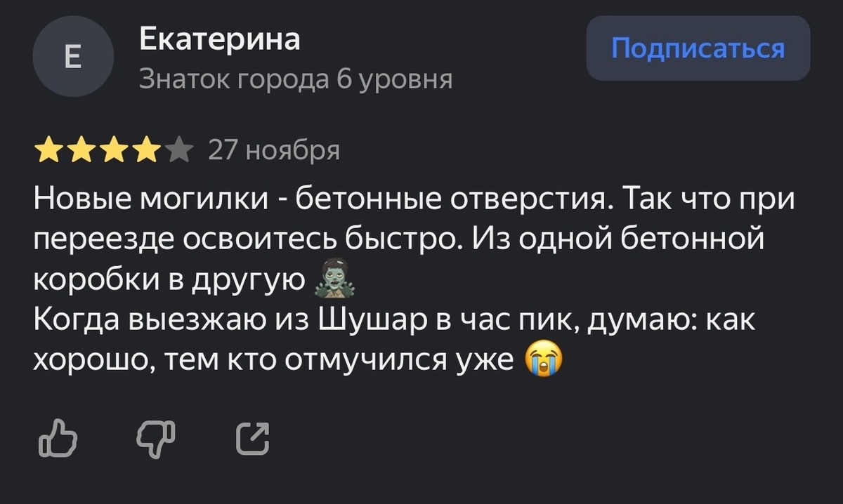The image size is (843, 504).
Task: Click the first yellow rating star
Action: click(50, 149)
